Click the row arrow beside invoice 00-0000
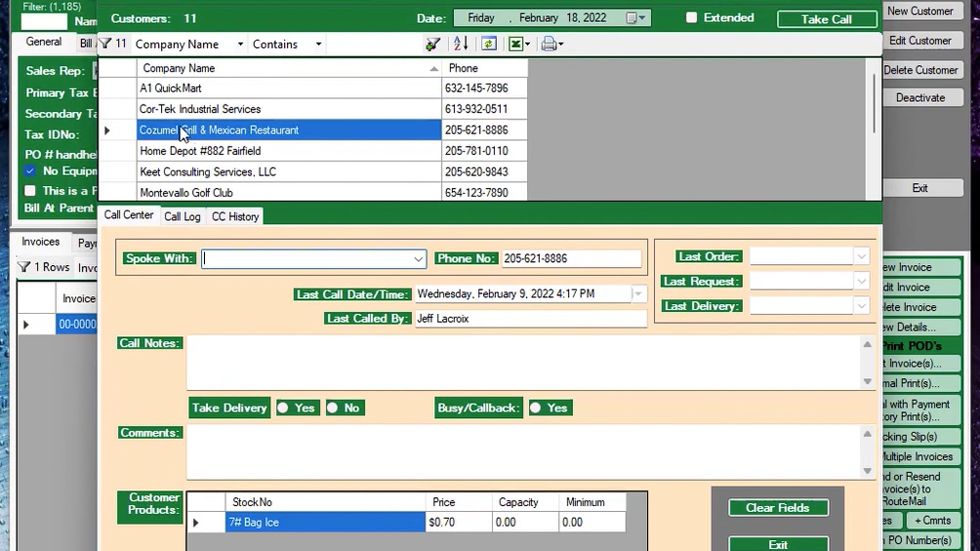The width and height of the screenshot is (980, 551). coord(26,324)
